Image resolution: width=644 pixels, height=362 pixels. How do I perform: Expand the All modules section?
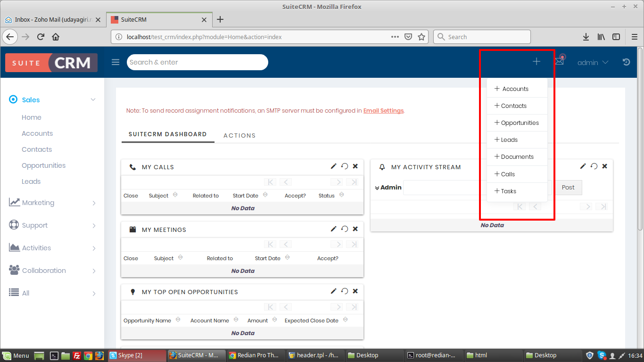94,293
